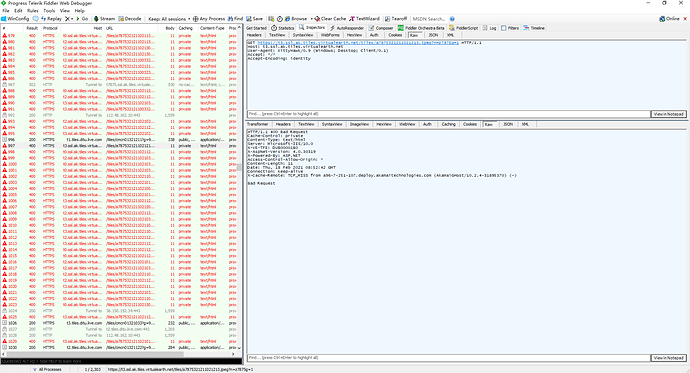Image resolution: width=690 pixels, height=373 pixels.
Task: Close the toolbar with the red X
Action: pyautogui.click(x=685, y=19)
